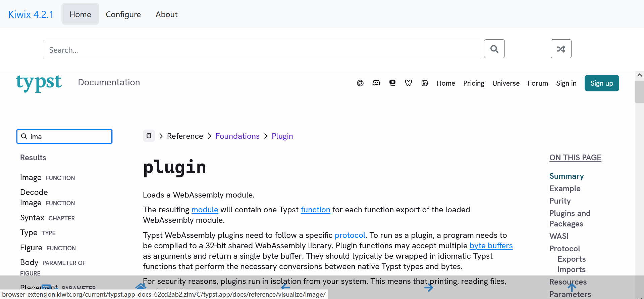
Task: Open the Discord icon link
Action: (x=376, y=83)
